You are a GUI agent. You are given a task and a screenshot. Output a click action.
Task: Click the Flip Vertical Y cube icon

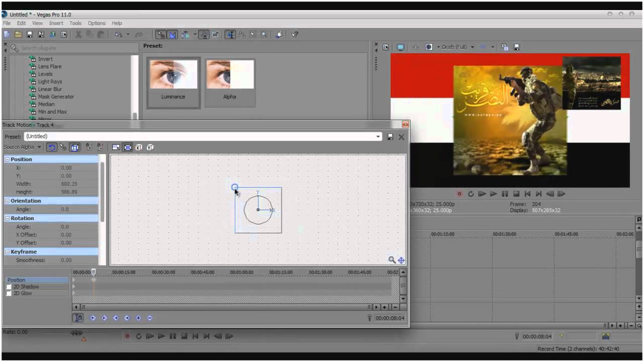pyautogui.click(x=150, y=147)
